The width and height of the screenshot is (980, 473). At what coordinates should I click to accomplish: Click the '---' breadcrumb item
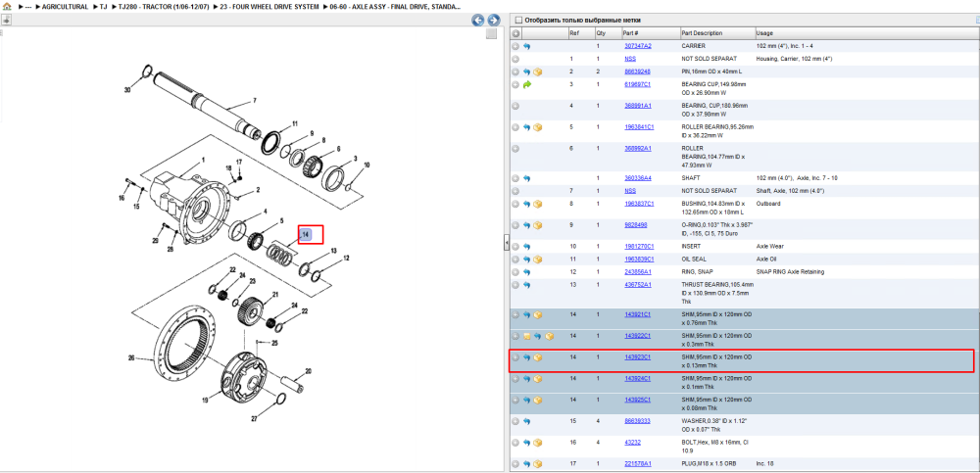(x=28, y=7)
